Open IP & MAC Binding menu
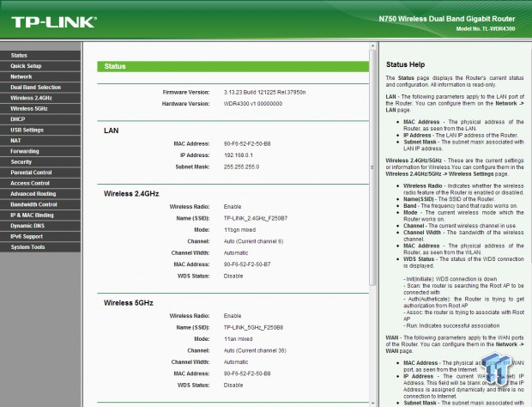Image resolution: width=532 pixels, height=407 pixels. click(40, 216)
